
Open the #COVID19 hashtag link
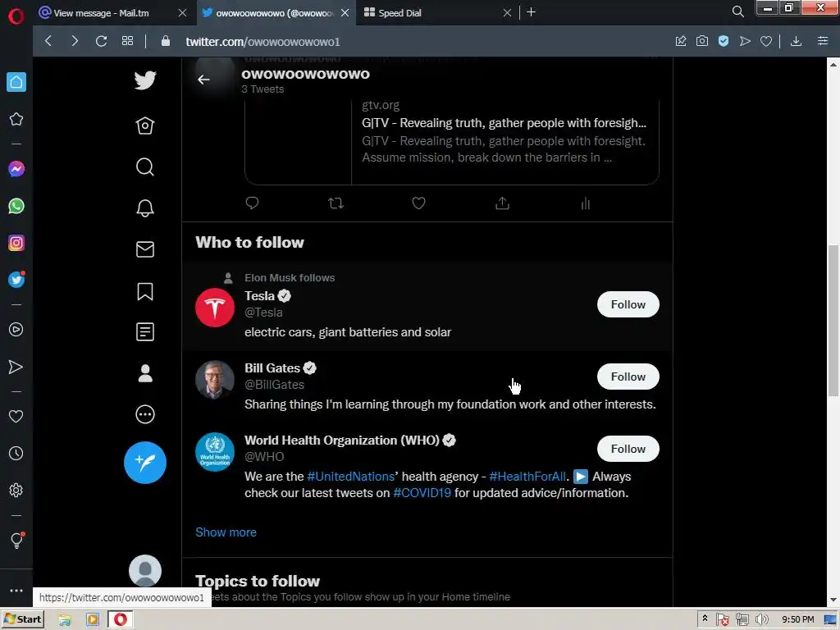point(422,493)
